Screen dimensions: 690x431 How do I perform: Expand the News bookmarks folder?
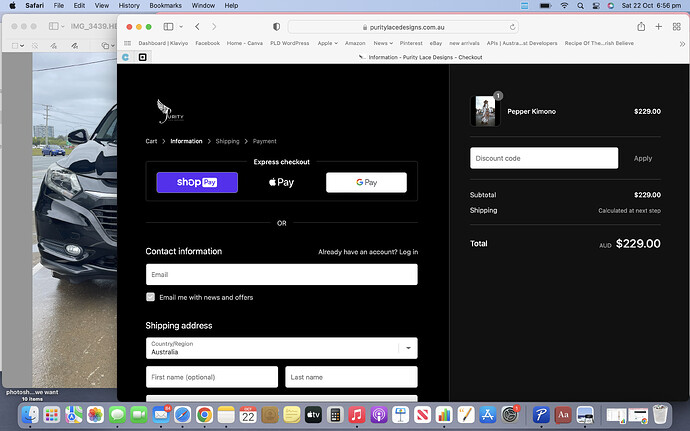pyautogui.click(x=383, y=43)
